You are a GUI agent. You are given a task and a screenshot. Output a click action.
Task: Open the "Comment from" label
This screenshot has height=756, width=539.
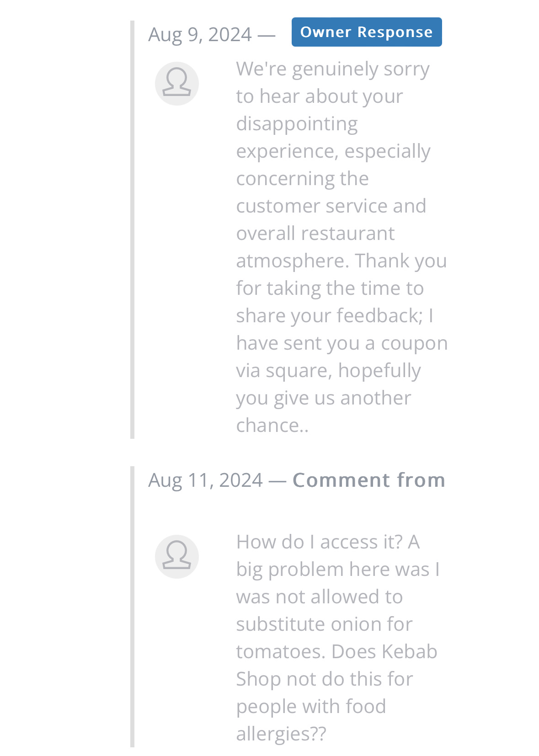(x=368, y=480)
